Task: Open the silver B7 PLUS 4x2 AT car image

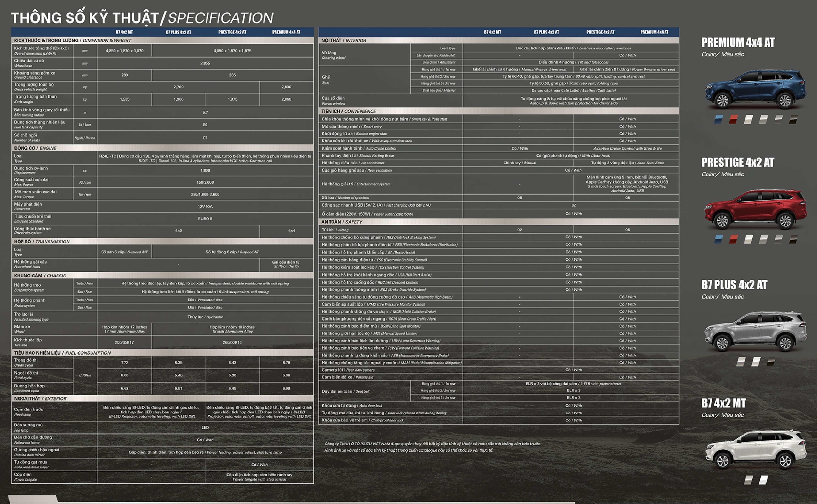Action: (756, 332)
